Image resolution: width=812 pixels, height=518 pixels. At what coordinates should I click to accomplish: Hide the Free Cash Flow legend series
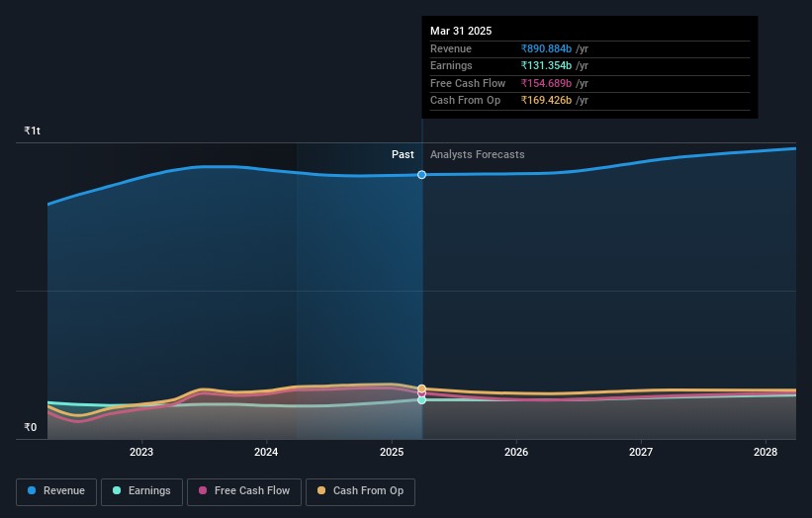pos(243,491)
